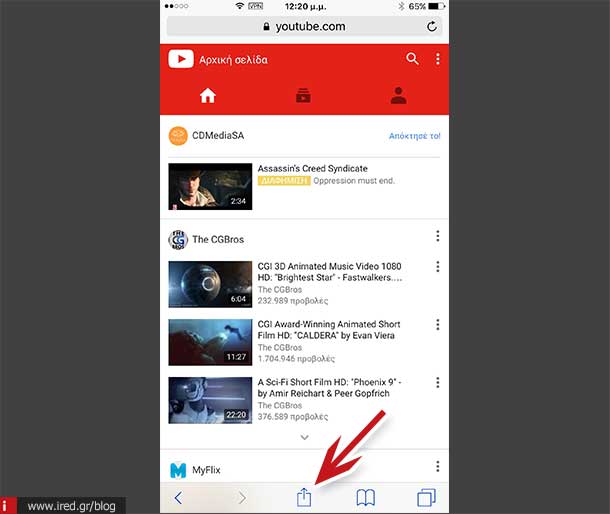Image resolution: width=610 pixels, height=514 pixels.
Task: Open YouTube search magnifier
Action: click(412, 59)
